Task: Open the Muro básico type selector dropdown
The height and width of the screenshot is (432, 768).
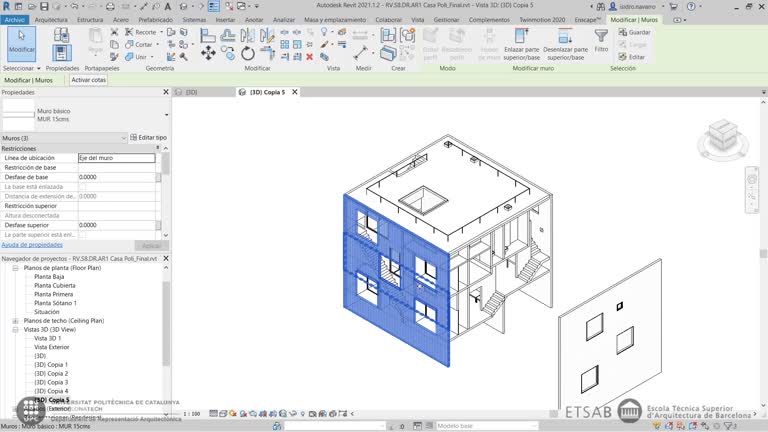Action: (x=166, y=115)
